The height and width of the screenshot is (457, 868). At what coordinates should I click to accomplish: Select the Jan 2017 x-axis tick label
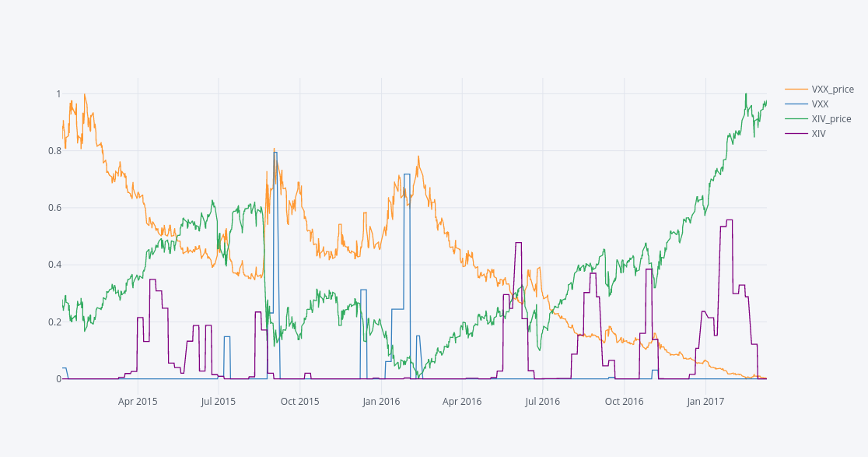[705, 402]
